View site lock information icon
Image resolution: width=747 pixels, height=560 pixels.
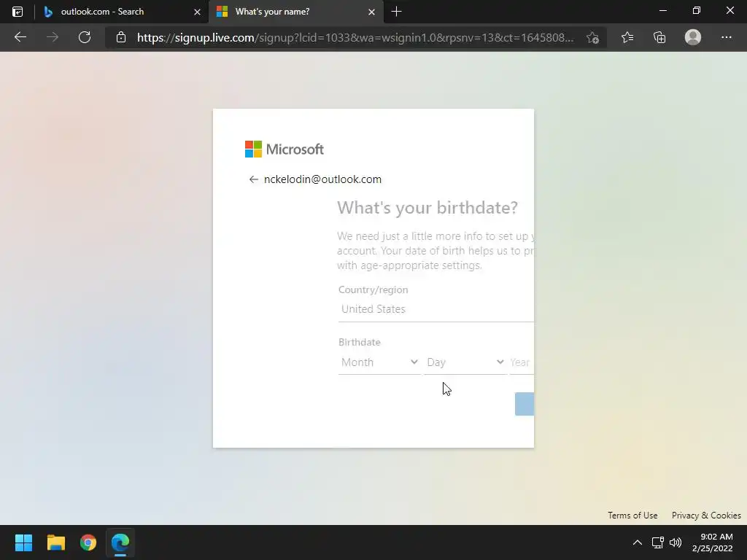[121, 37]
